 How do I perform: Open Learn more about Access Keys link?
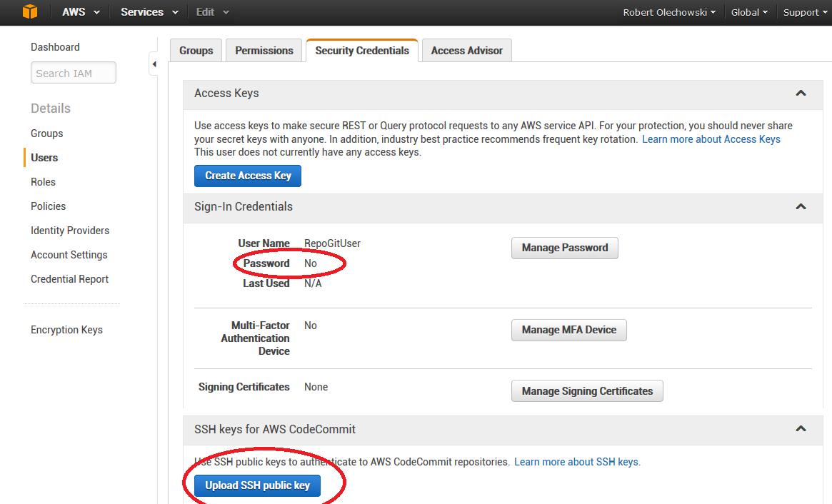click(711, 139)
